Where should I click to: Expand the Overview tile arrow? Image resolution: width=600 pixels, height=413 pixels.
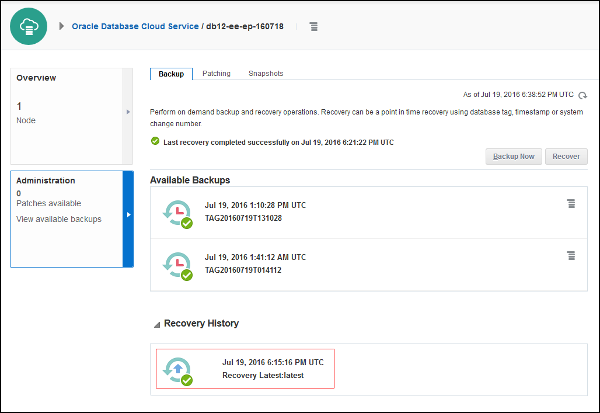(128, 112)
